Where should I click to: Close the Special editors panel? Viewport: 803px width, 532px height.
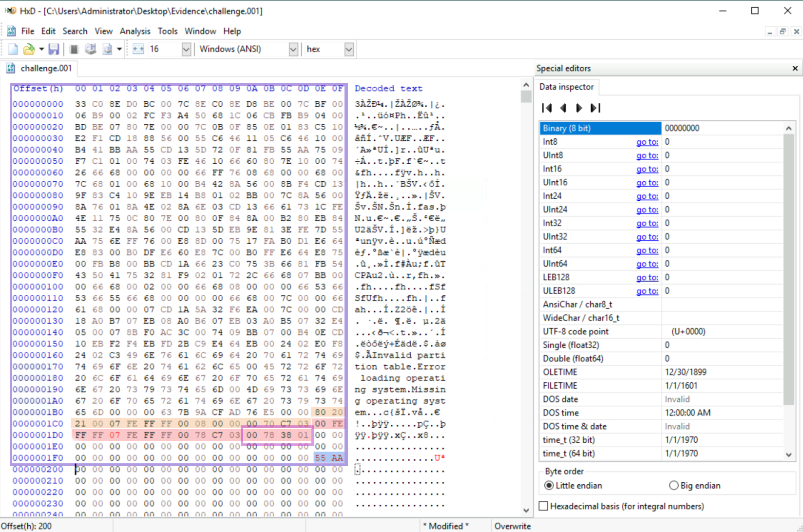795,68
